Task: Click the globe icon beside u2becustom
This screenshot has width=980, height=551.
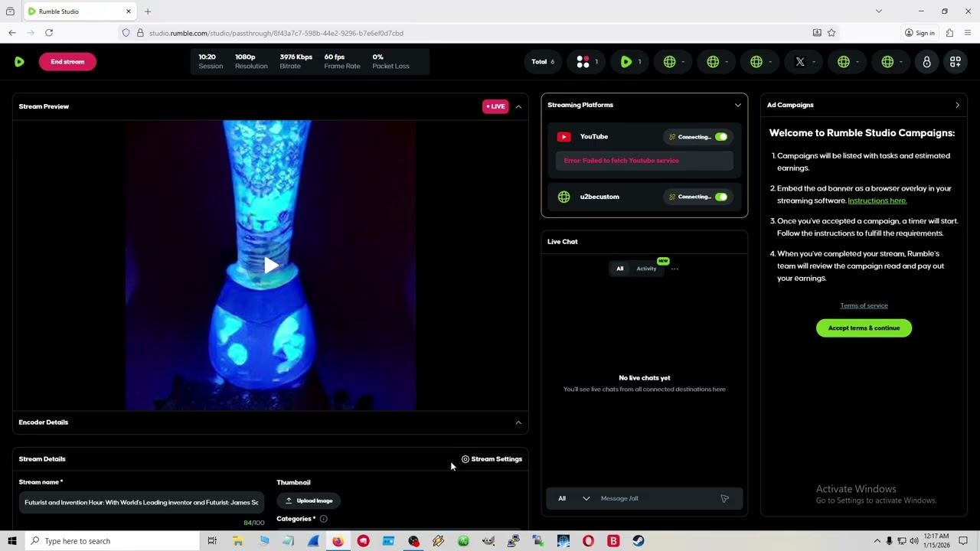Action: pos(563,197)
